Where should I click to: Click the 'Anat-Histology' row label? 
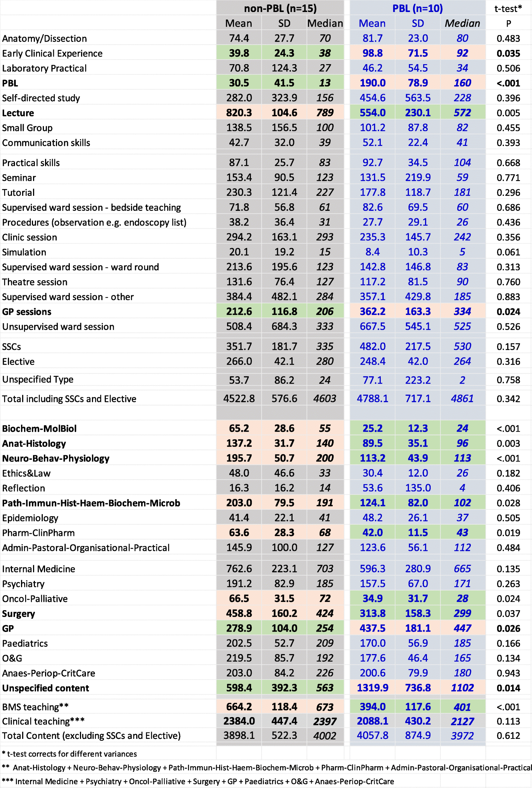(34, 444)
